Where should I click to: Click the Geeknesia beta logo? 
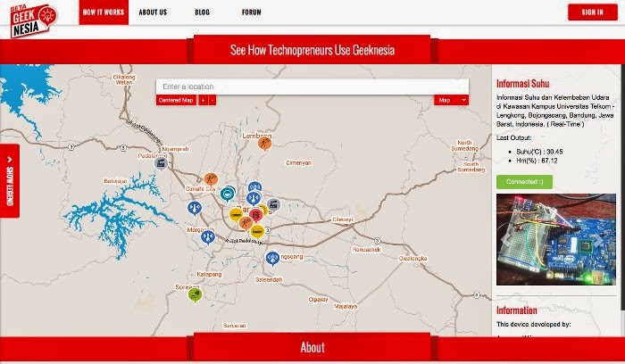coord(34,21)
